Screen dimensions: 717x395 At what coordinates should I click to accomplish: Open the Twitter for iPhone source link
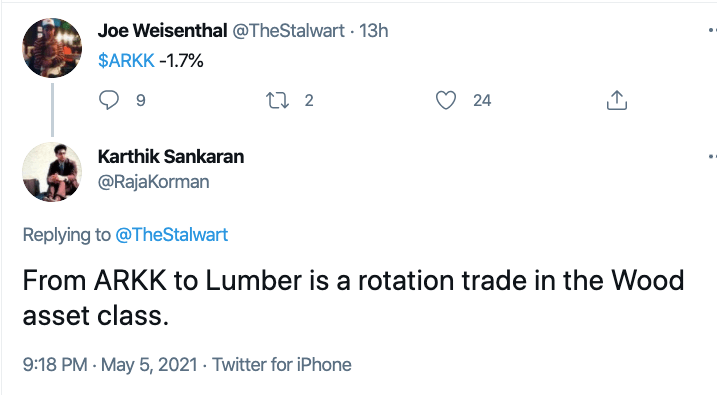(x=282, y=365)
